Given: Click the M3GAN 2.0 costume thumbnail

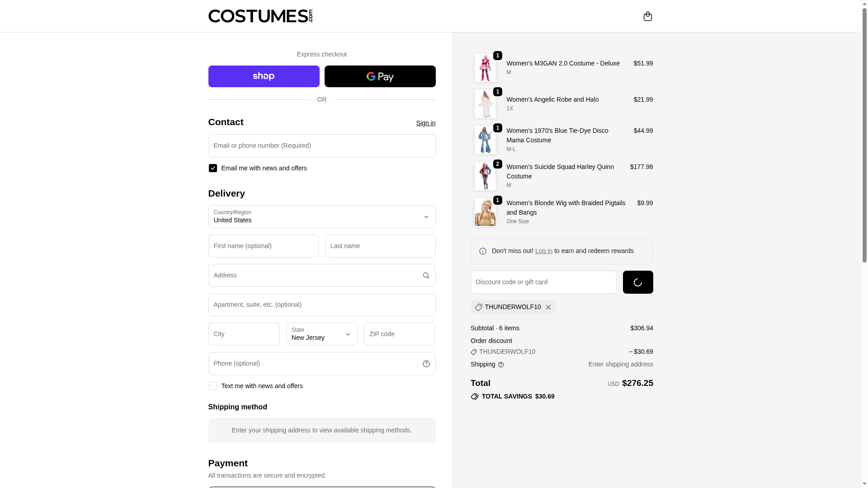Looking at the screenshot, I should pos(485,68).
